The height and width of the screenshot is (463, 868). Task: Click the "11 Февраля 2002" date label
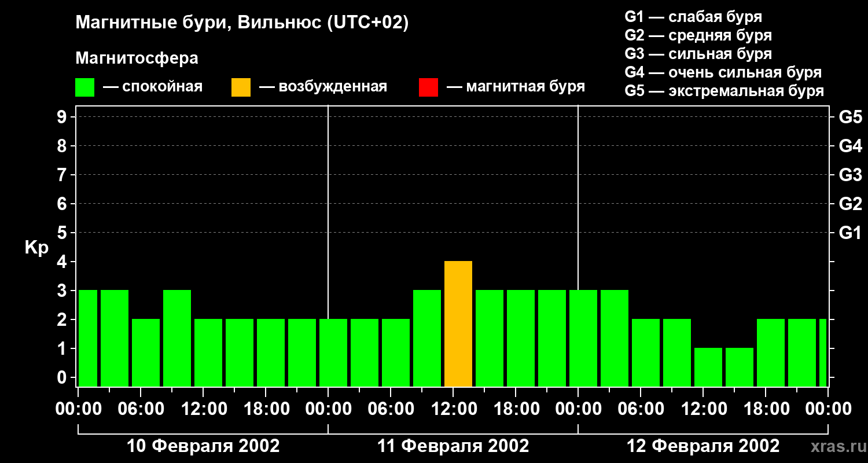click(453, 446)
